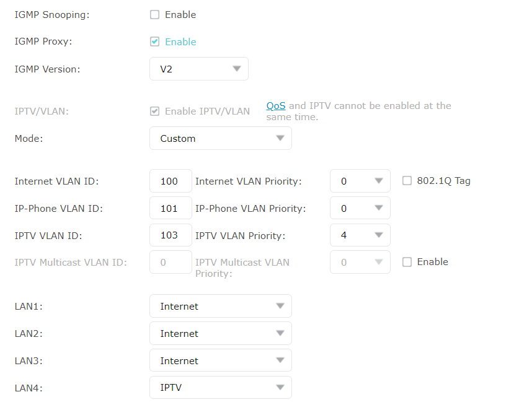The width and height of the screenshot is (532, 410).
Task: Click the IPTV VLAN ID field
Action: (x=171, y=235)
